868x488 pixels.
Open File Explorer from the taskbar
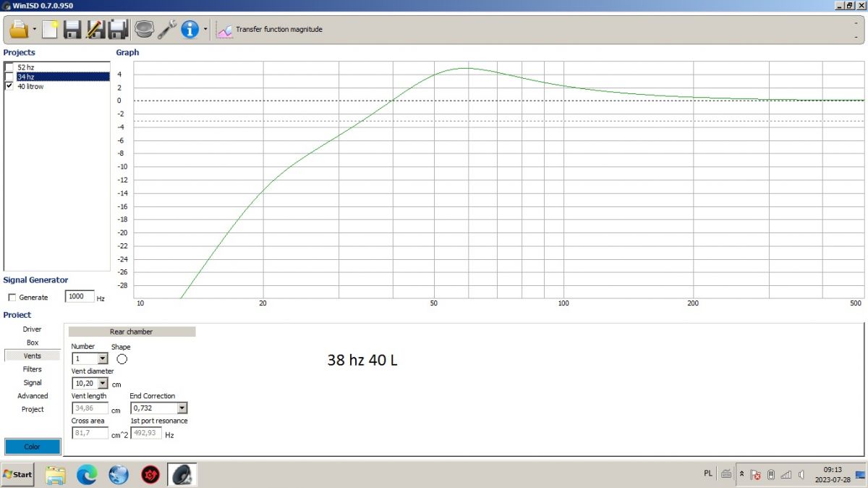(x=56, y=475)
